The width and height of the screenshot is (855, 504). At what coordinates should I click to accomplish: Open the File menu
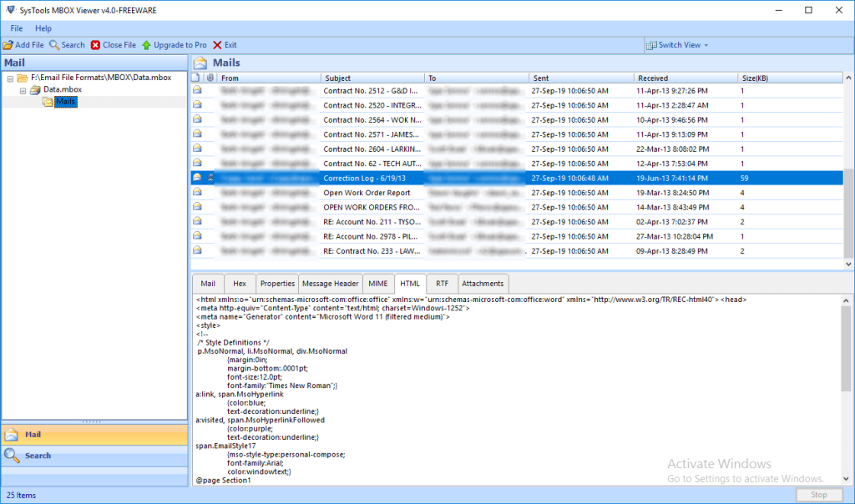click(17, 28)
